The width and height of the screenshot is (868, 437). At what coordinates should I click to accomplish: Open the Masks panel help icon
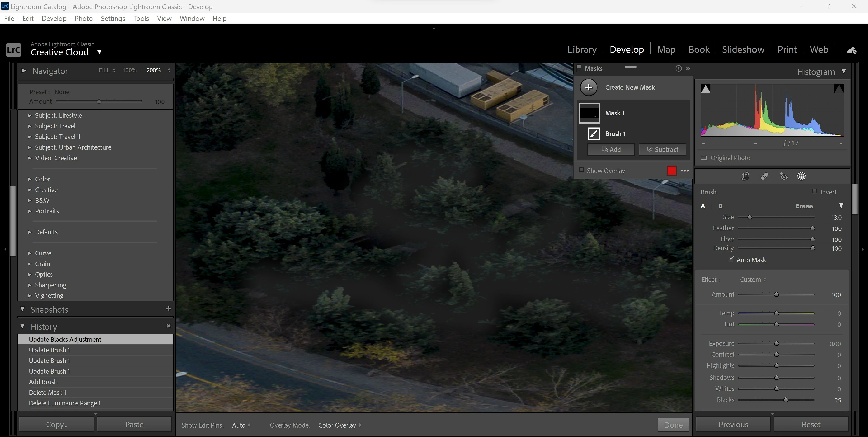point(678,69)
